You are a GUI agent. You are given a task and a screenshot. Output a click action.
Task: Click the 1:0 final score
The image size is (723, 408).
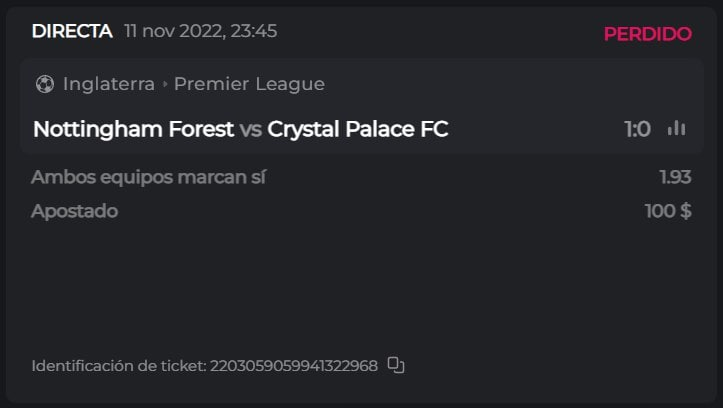click(x=637, y=129)
